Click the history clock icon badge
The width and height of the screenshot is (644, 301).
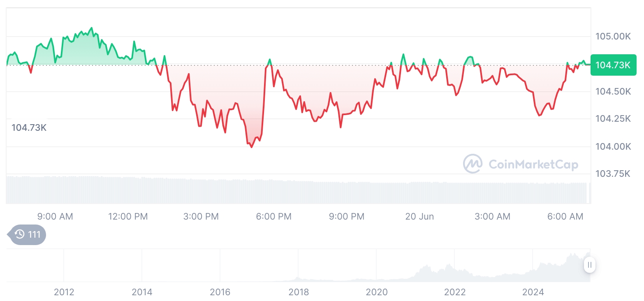pyautogui.click(x=19, y=235)
